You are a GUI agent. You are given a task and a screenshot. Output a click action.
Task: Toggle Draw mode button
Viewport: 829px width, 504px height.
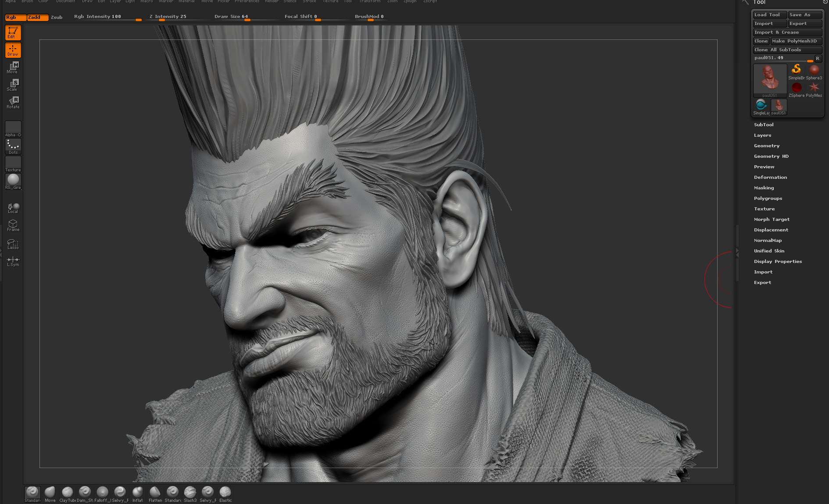13,50
